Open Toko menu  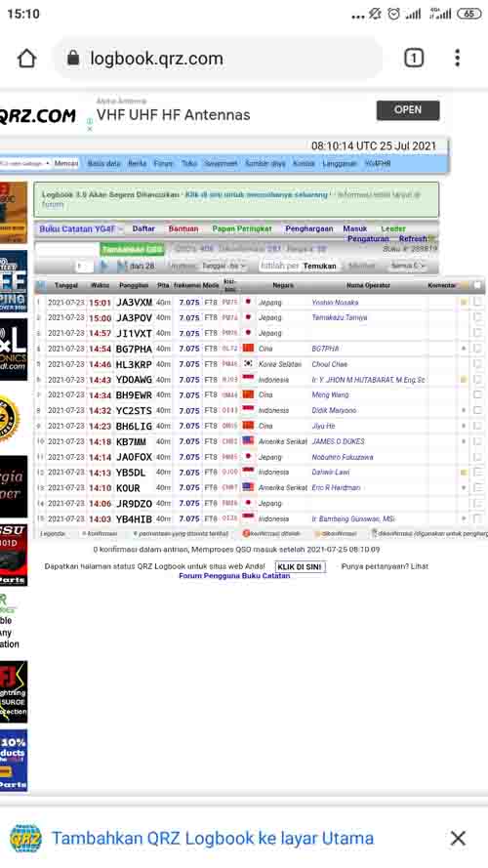coord(189,164)
